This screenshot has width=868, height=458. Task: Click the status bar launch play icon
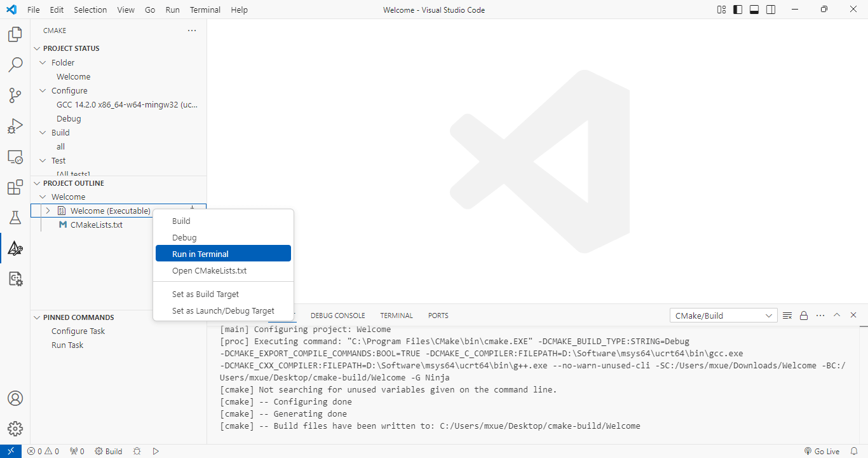(x=156, y=451)
